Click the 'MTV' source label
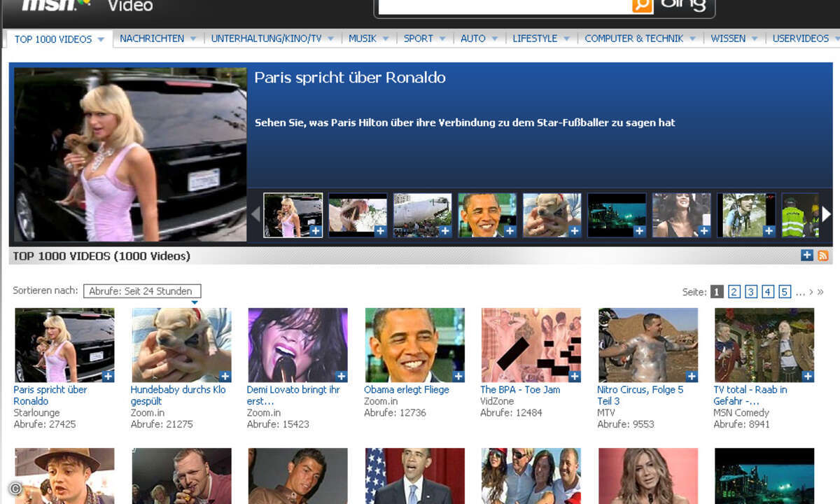This screenshot has width=840, height=504. click(606, 413)
